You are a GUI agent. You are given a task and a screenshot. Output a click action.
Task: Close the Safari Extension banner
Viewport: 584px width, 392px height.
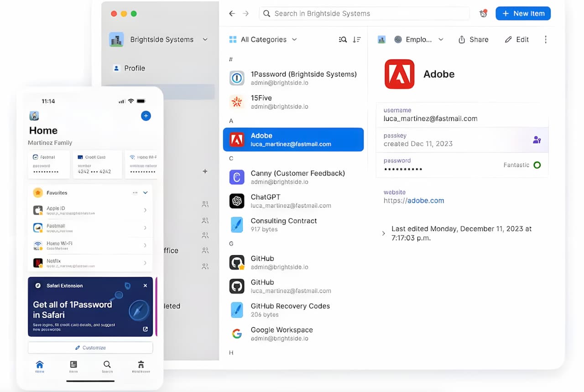145,286
